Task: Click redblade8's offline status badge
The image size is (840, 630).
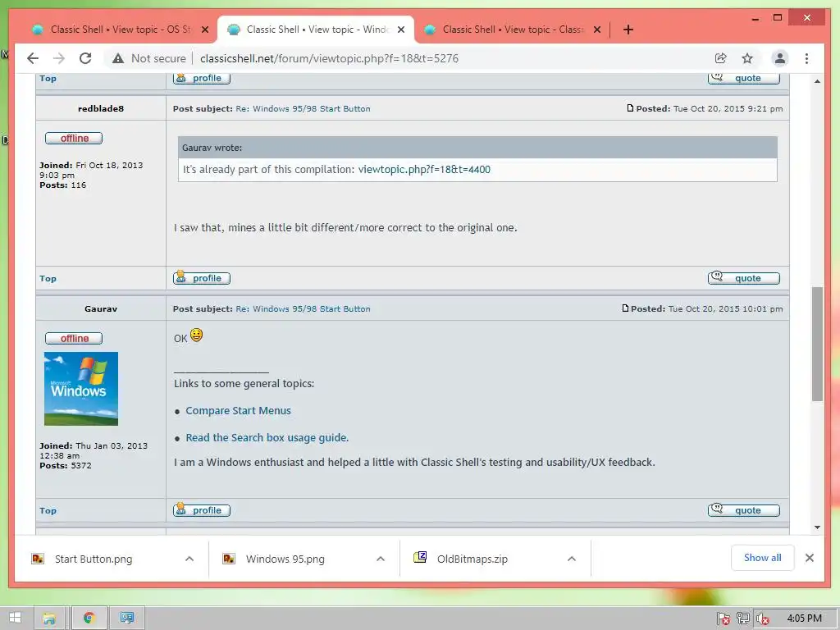Action: click(x=74, y=138)
